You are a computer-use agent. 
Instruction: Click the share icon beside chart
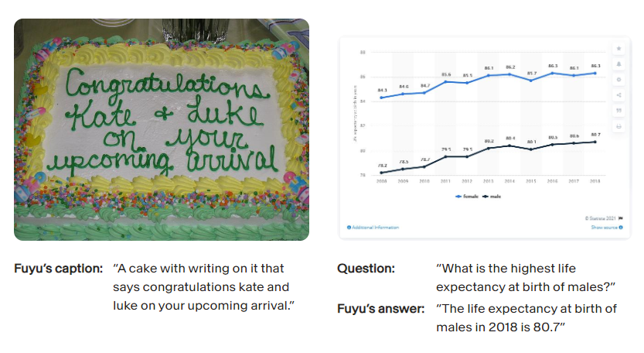click(618, 95)
